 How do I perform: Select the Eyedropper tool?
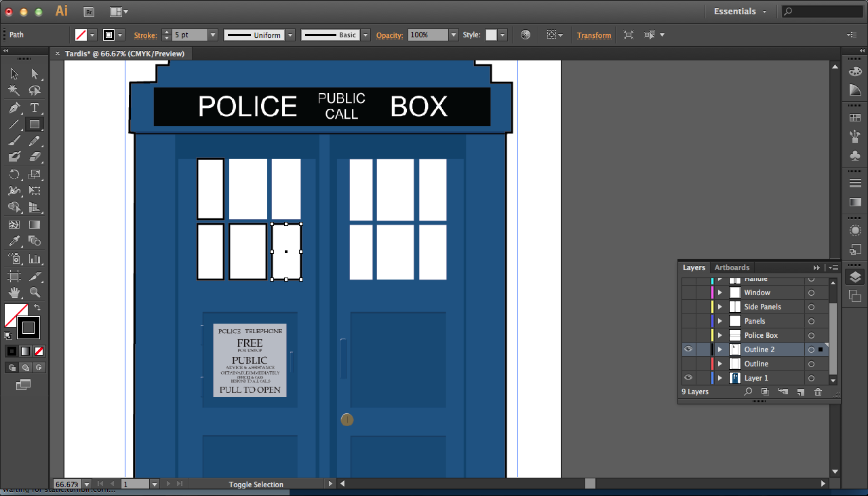[x=14, y=241]
